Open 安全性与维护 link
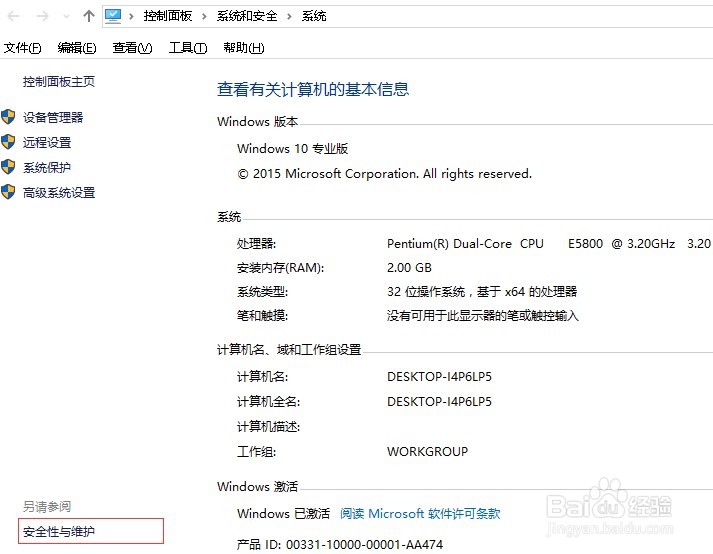 point(59,531)
